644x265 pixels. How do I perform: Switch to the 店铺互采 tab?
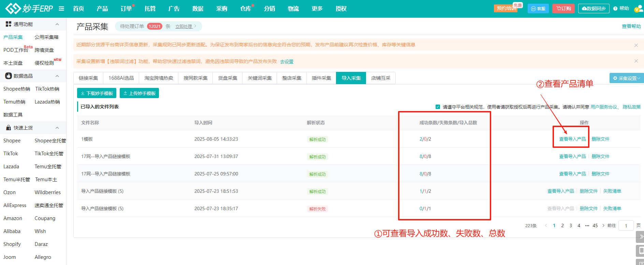point(381,78)
